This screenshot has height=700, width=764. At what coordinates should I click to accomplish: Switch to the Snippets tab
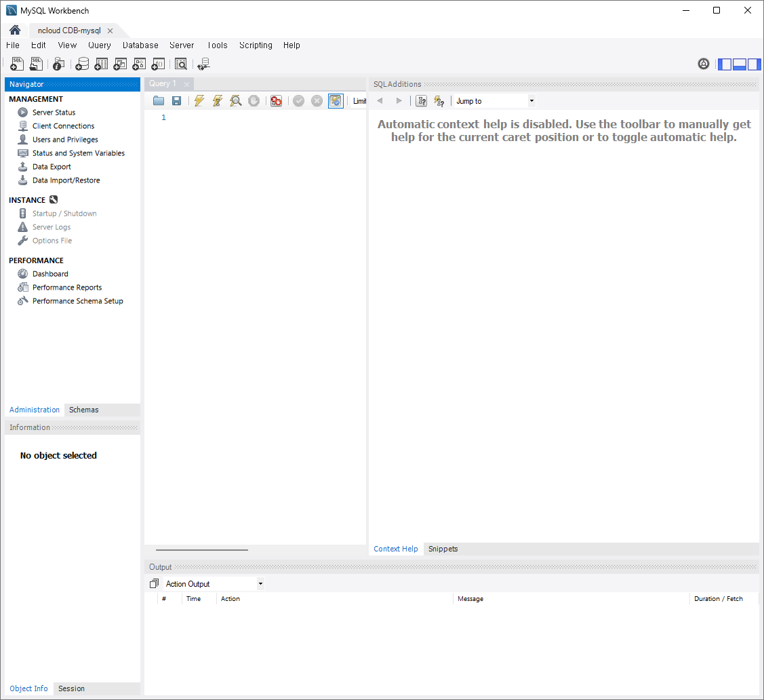[x=443, y=549]
